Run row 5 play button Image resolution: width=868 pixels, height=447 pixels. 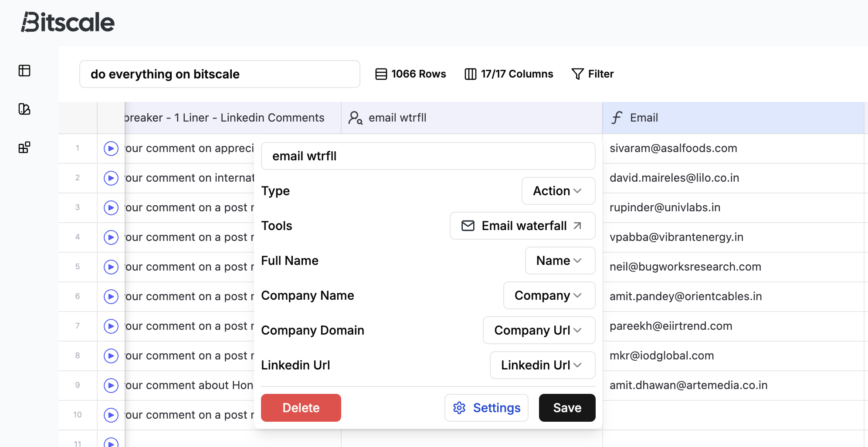111,267
